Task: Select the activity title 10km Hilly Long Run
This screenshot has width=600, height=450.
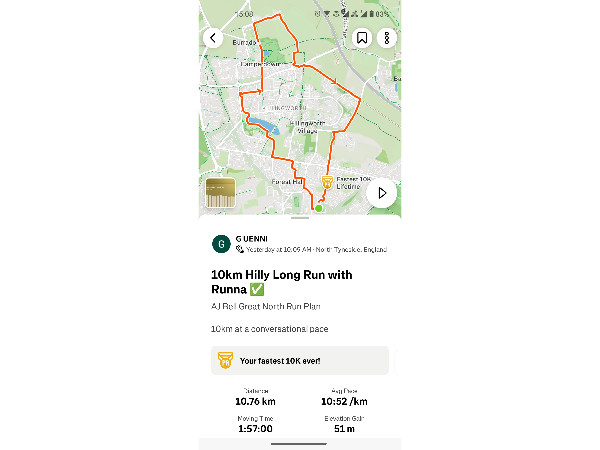Action: click(282, 282)
